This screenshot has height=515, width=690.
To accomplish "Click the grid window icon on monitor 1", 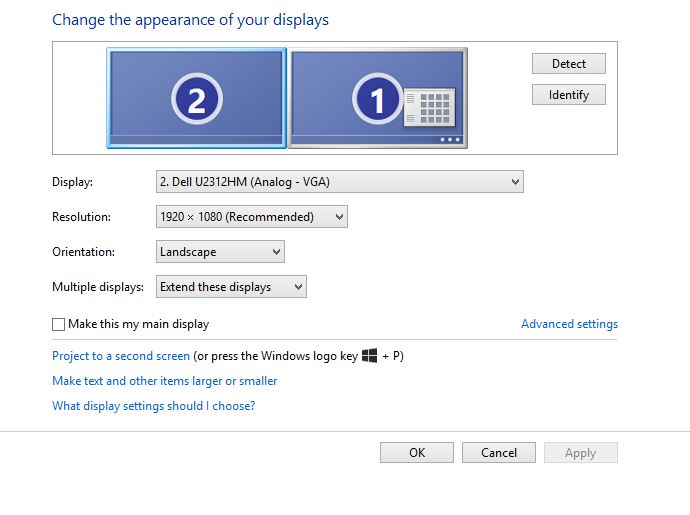I will [x=431, y=107].
